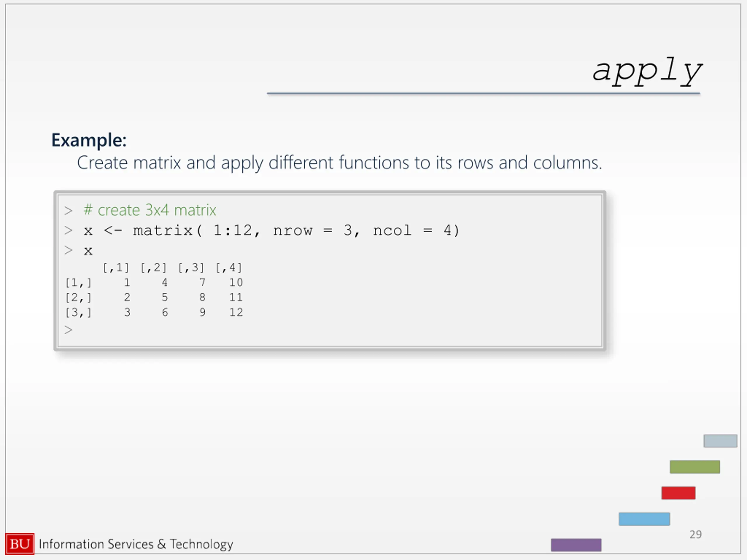Click the empty prompt on last line
The image size is (747, 560).
pyautogui.click(x=69, y=330)
